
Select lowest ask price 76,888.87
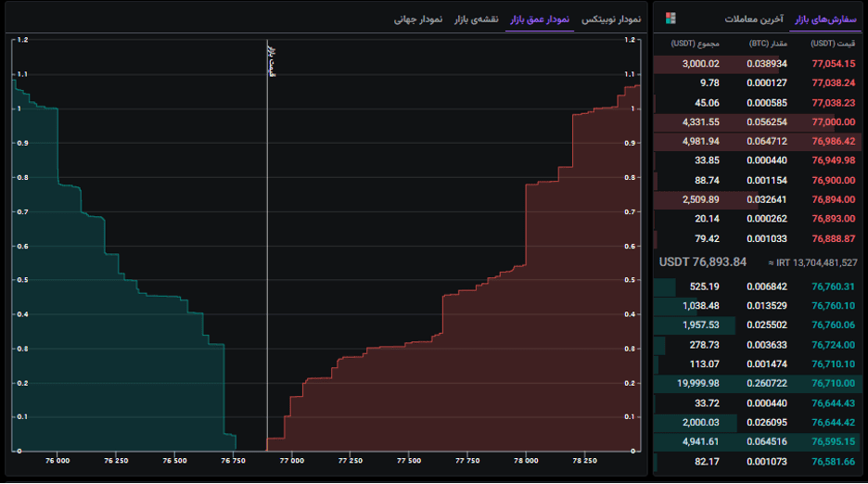tap(833, 238)
